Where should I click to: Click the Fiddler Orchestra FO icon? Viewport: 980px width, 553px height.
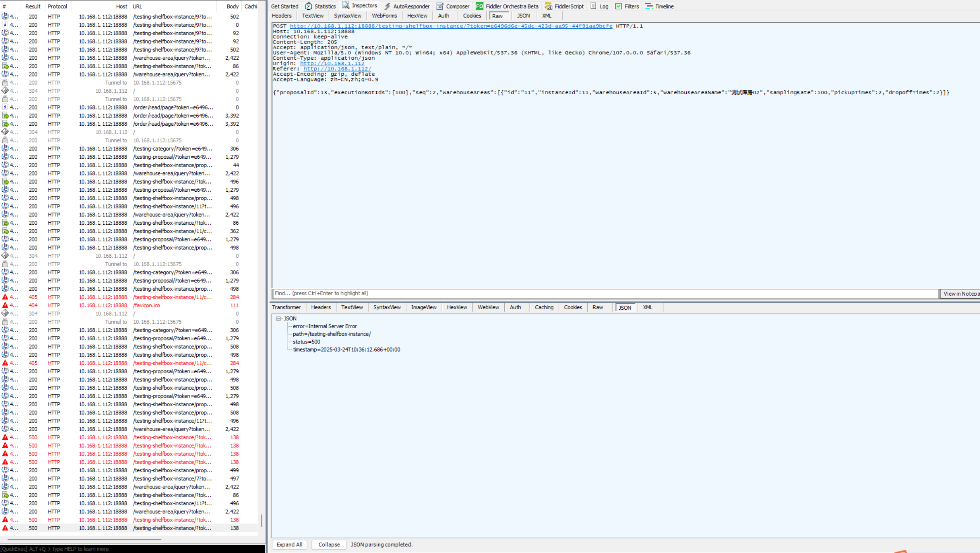[x=480, y=6]
